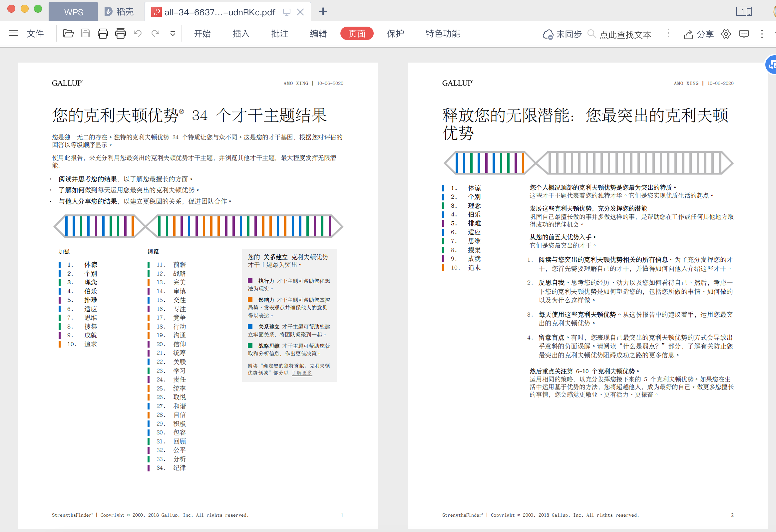Click the 浏览 column heading
776x532 pixels.
point(153,251)
